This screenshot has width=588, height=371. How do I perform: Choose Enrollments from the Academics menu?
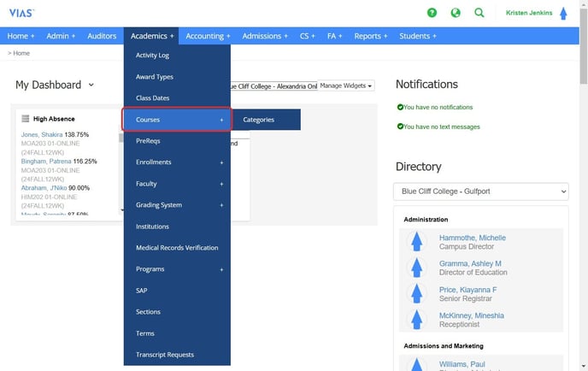point(154,162)
